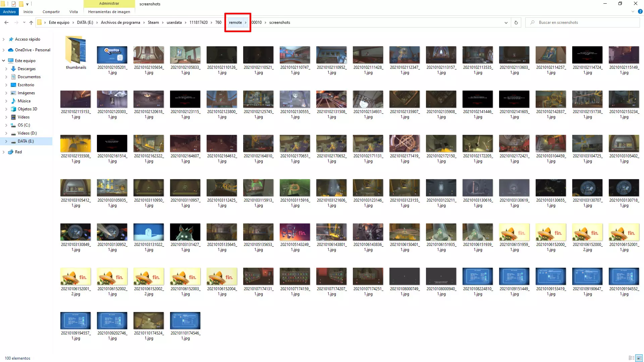644x362 pixels.
Task: Open address bar history dropdown
Action: point(506,22)
